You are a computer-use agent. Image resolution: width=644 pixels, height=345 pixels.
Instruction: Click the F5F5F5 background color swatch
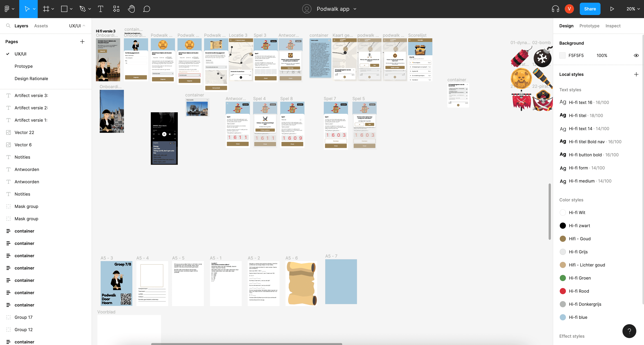(562, 55)
